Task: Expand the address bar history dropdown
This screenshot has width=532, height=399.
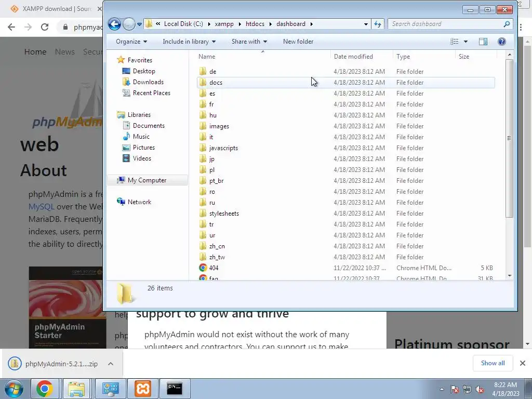Action: 366,24
